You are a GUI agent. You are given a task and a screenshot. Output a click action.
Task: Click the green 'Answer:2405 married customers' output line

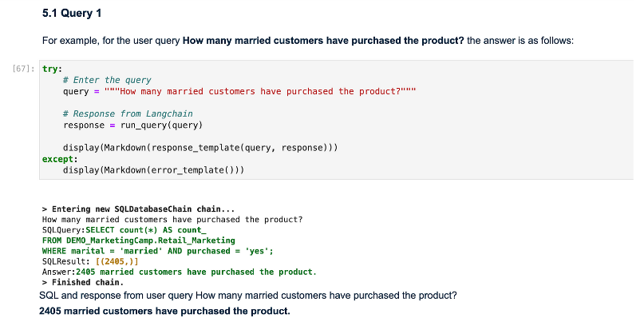pyautogui.click(x=178, y=272)
